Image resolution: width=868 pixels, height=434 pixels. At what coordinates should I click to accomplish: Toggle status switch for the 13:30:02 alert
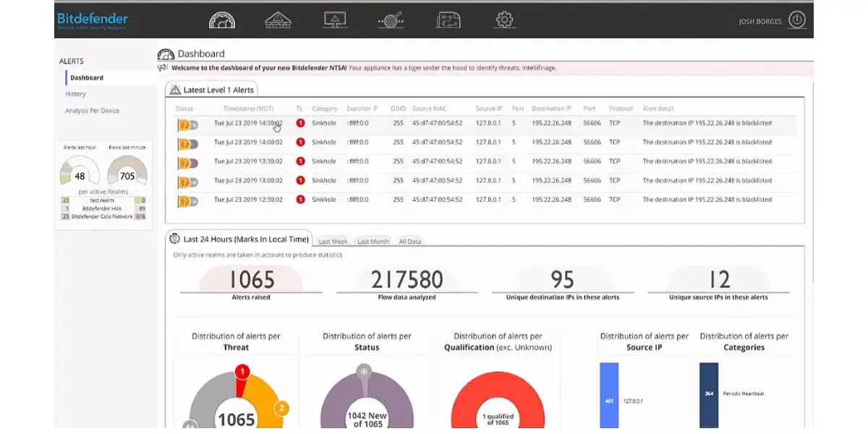pos(188,163)
